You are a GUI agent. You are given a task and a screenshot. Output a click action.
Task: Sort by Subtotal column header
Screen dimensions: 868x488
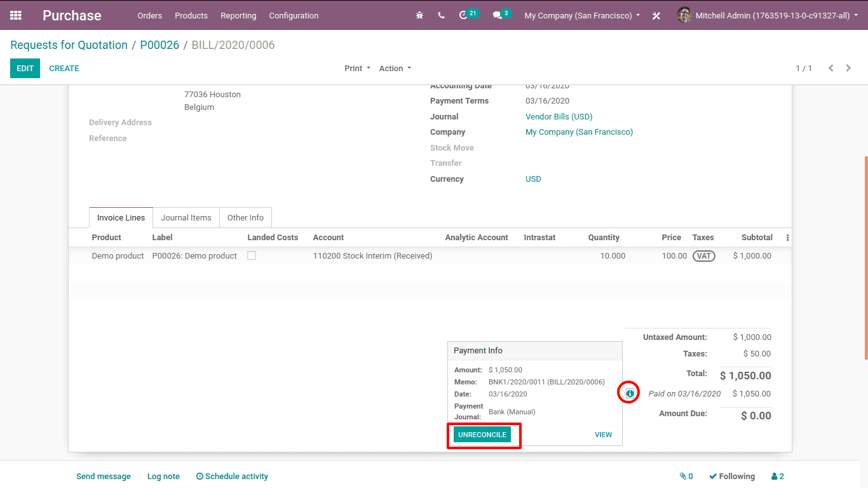[757, 238]
